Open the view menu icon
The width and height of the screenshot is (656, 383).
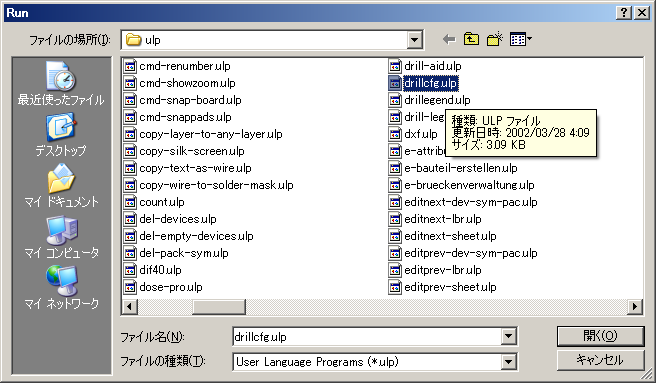coord(520,39)
